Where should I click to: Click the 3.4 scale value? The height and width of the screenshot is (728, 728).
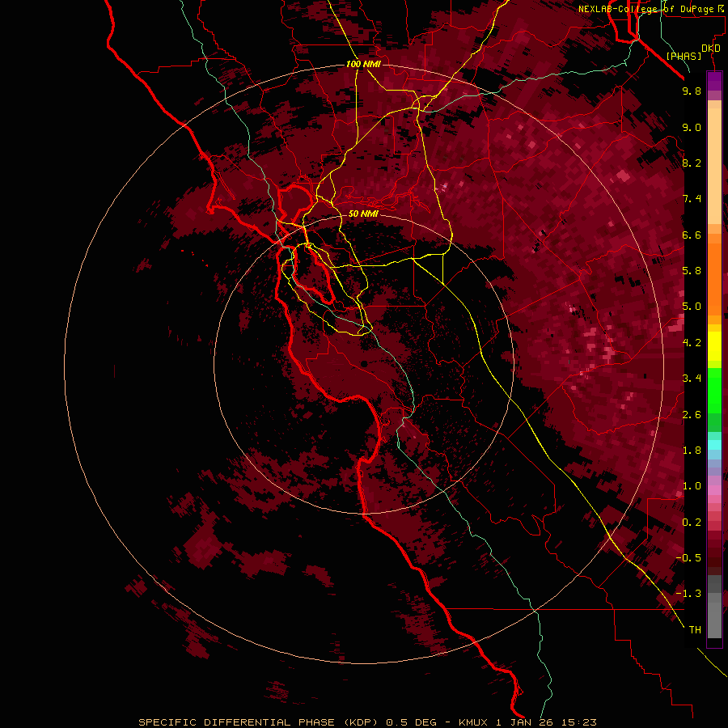692,379
